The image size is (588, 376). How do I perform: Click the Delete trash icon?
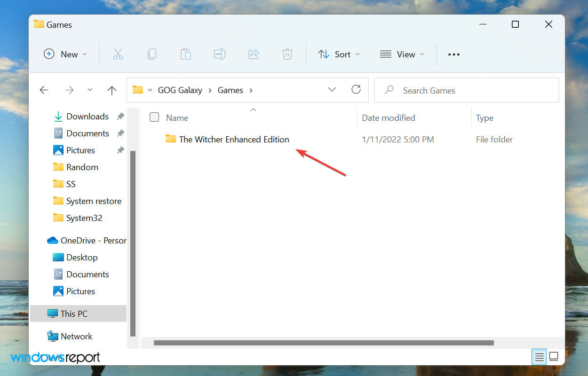(x=287, y=54)
